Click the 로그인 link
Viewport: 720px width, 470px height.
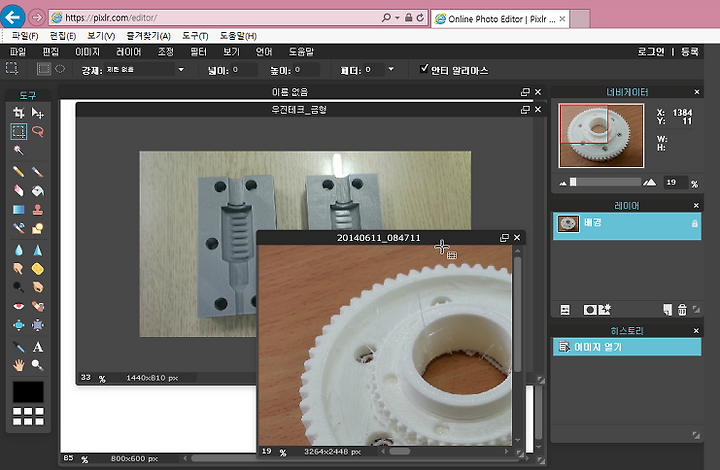tap(651, 52)
